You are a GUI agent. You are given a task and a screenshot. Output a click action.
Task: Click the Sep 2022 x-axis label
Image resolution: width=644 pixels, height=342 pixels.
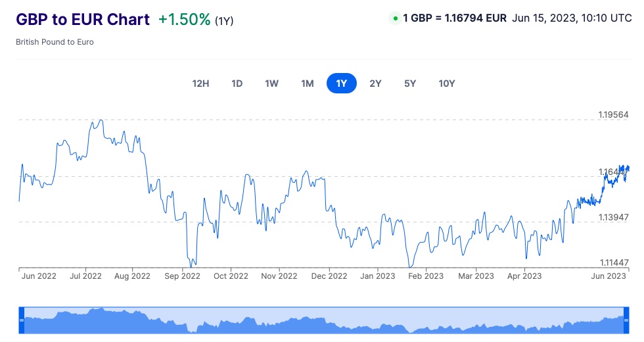coord(181,276)
